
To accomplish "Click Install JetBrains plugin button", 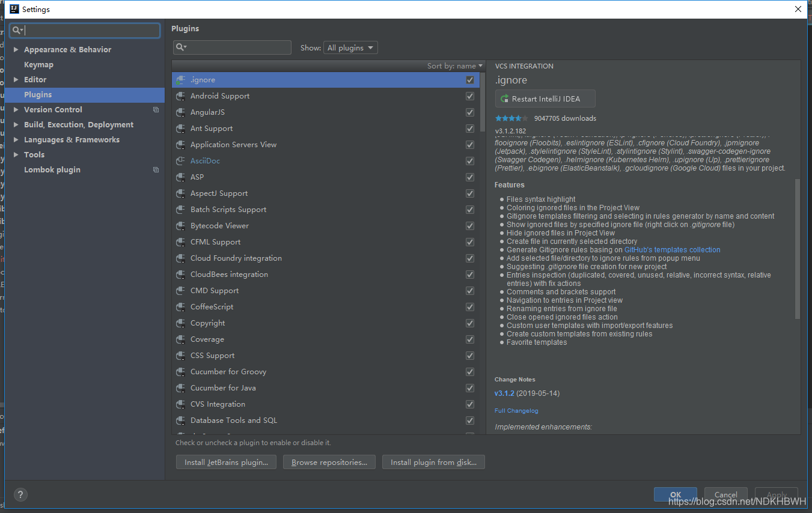I will click(x=226, y=463).
